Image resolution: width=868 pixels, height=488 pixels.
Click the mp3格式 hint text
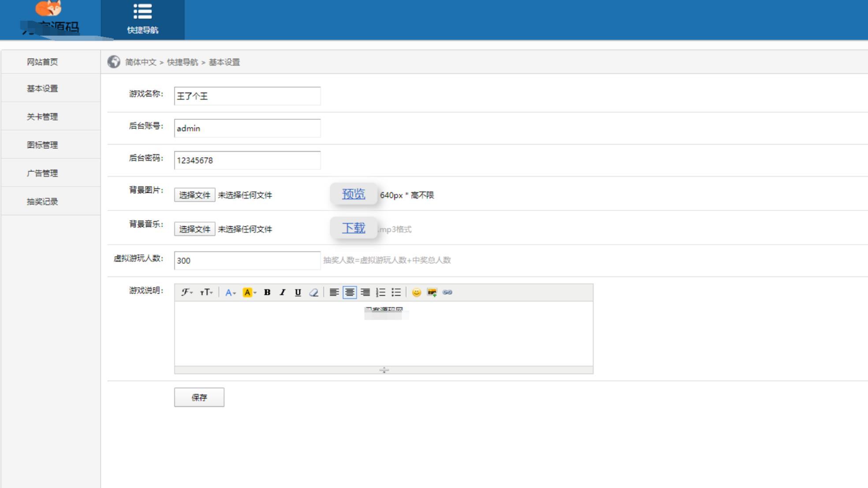[x=395, y=229]
